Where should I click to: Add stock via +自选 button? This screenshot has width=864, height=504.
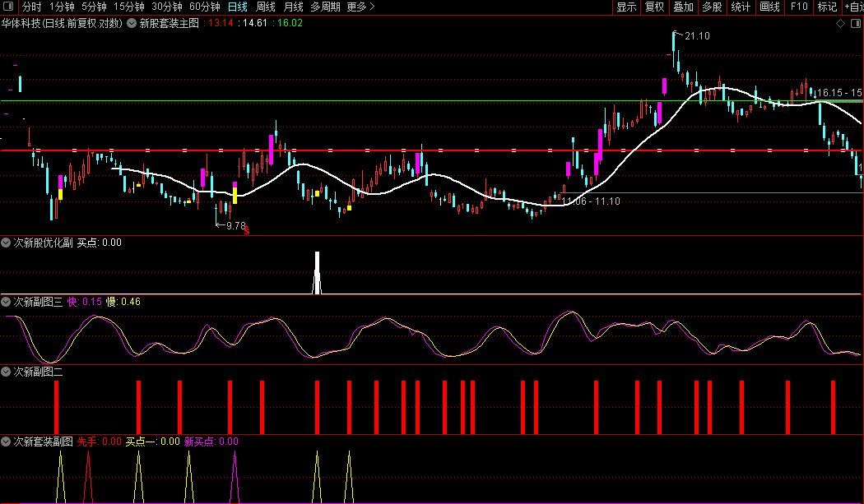pyautogui.click(x=853, y=7)
